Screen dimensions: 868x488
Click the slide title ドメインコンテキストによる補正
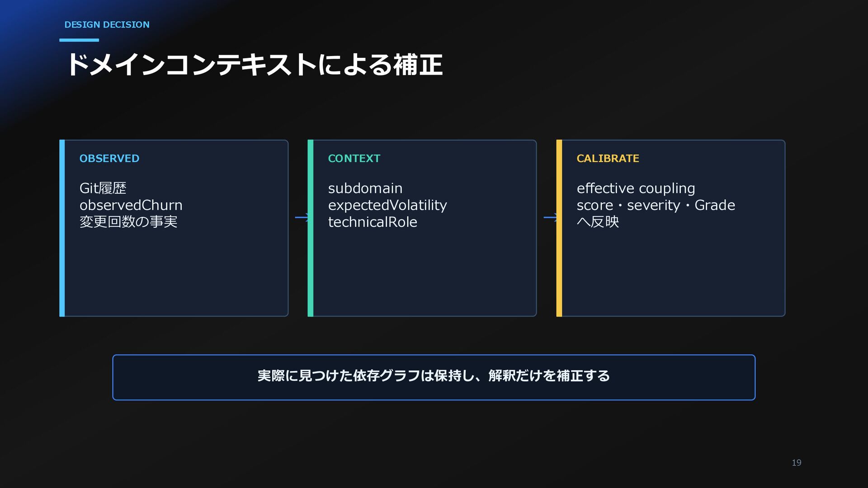(255, 65)
